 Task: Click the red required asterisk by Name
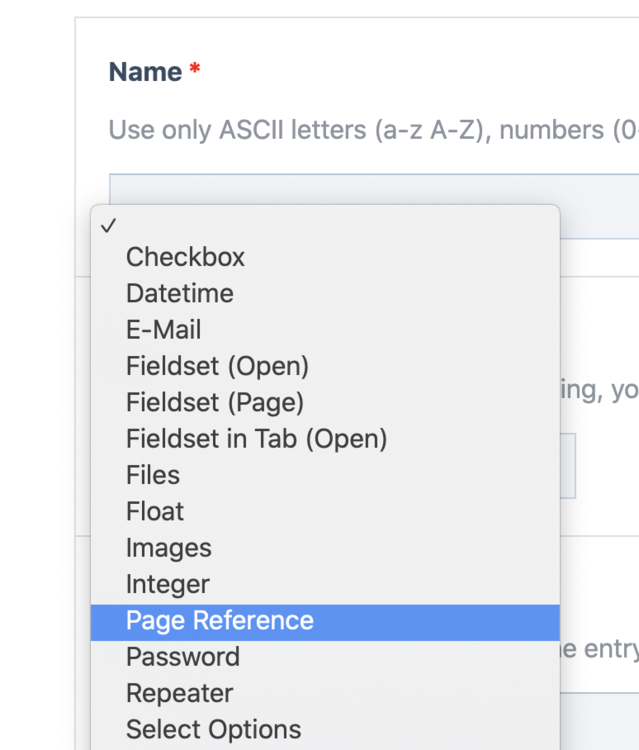tap(195, 70)
